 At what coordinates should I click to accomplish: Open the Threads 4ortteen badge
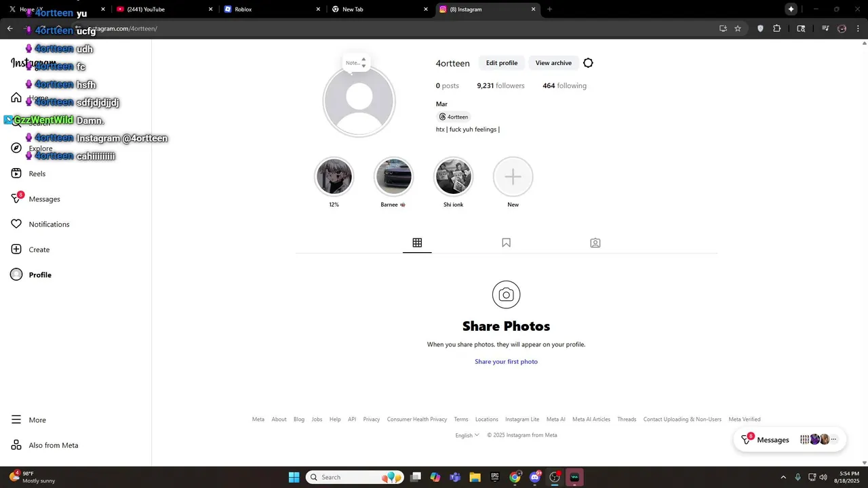coord(454,117)
